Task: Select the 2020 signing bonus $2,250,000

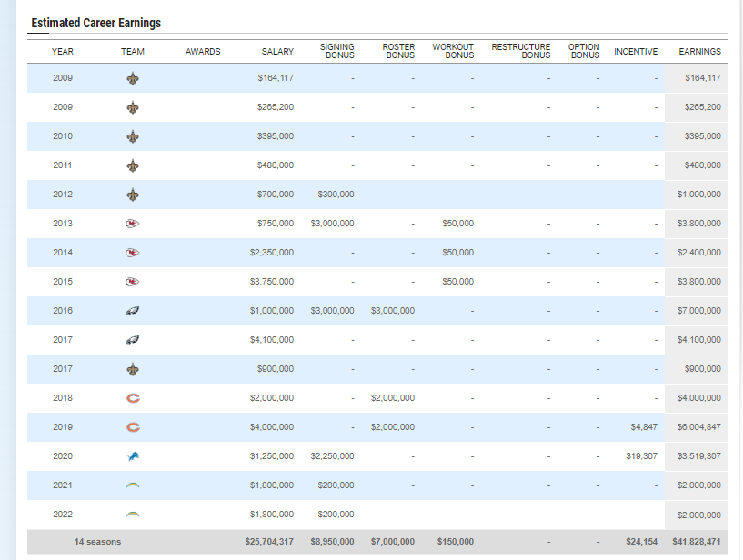Action: point(332,456)
